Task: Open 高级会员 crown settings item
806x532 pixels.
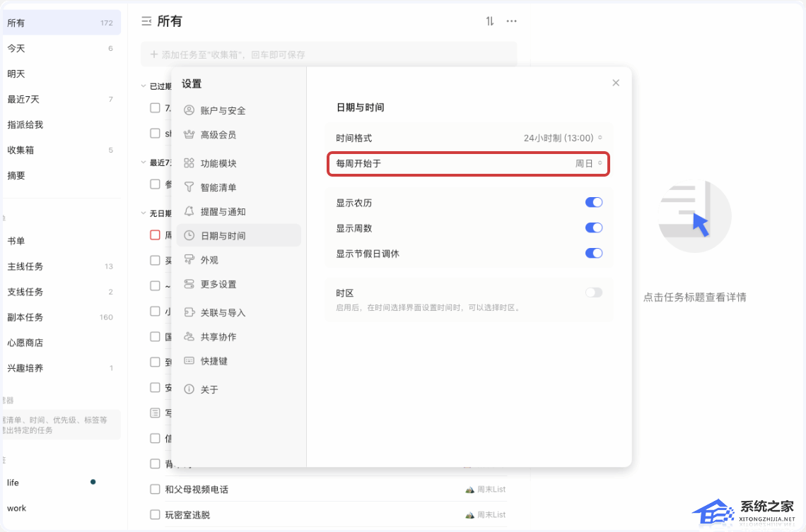Action: (218, 134)
